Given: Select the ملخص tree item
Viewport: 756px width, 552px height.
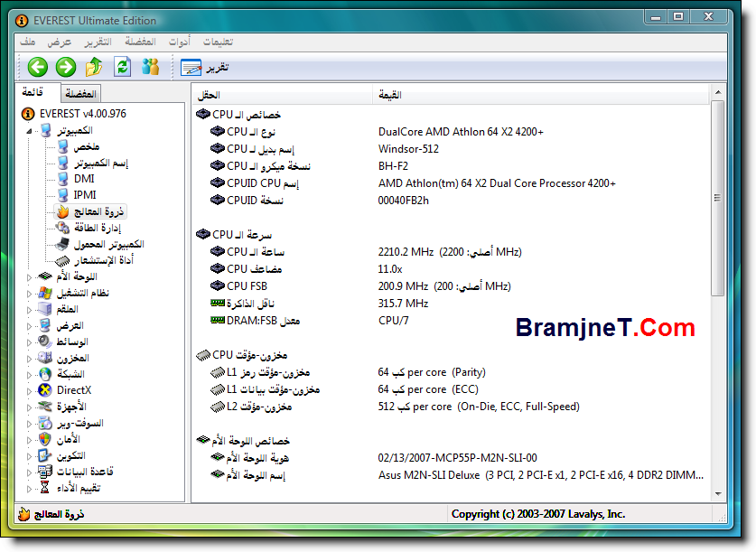Looking at the screenshot, I should 87,146.
